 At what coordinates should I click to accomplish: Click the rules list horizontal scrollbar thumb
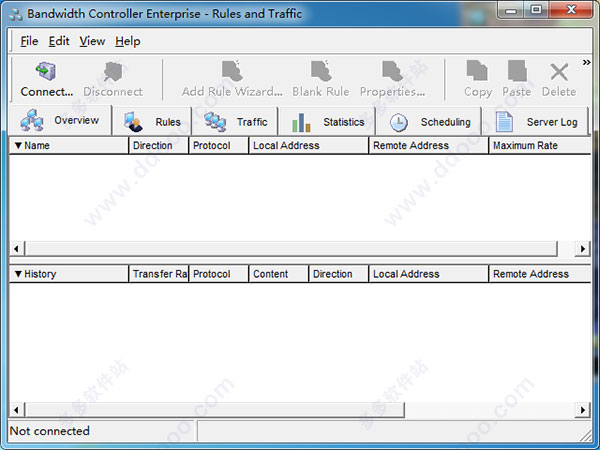[291, 249]
